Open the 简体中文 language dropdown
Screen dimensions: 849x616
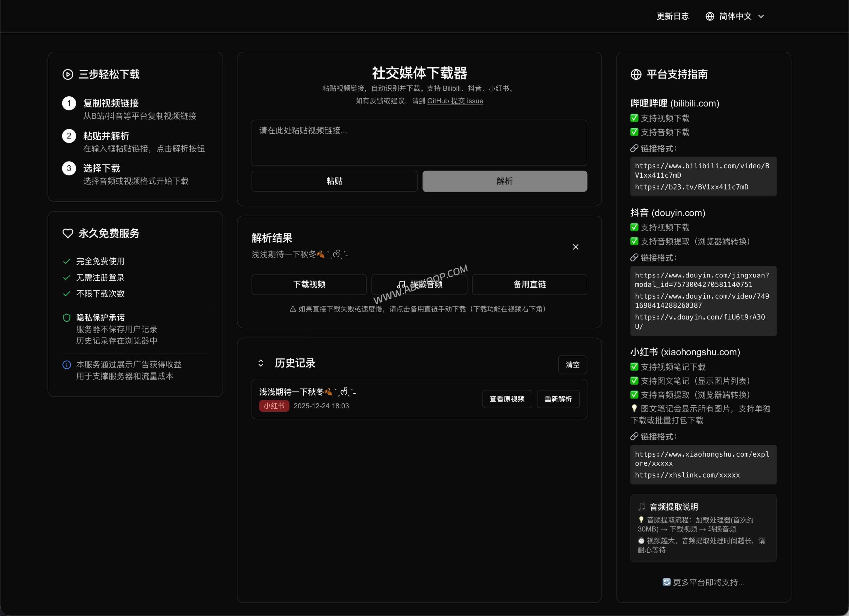coord(735,16)
